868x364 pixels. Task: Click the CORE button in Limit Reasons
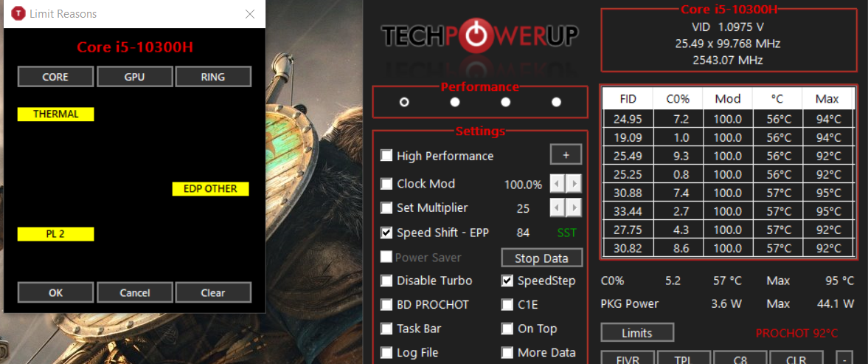[x=55, y=77]
